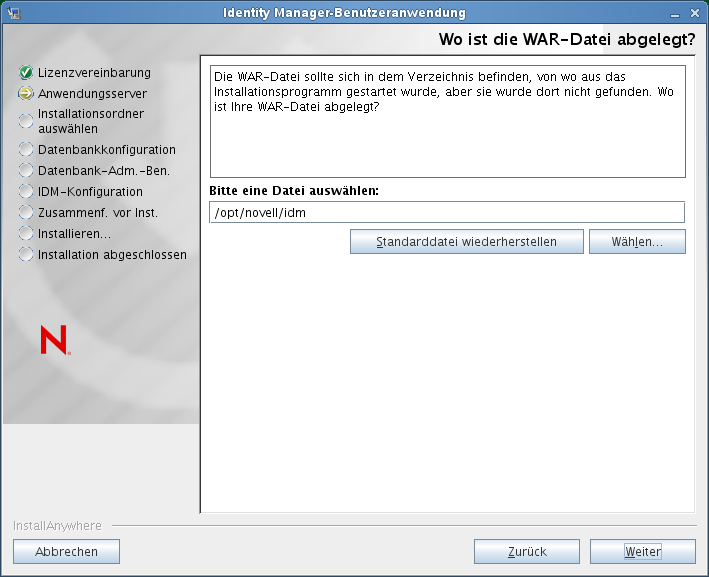Screen dimensions: 709x577
Task: Click Standarddatei wiederherstellen button
Action: pos(467,241)
